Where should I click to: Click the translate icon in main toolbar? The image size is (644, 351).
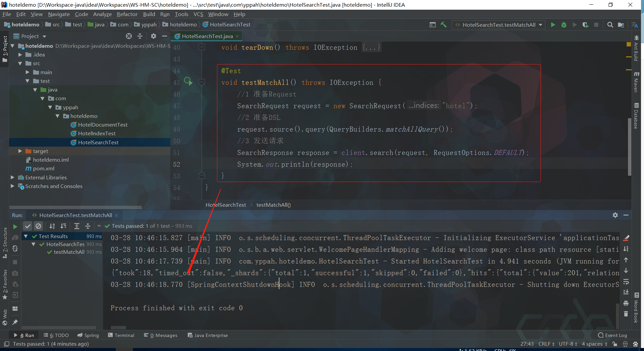tap(634, 25)
